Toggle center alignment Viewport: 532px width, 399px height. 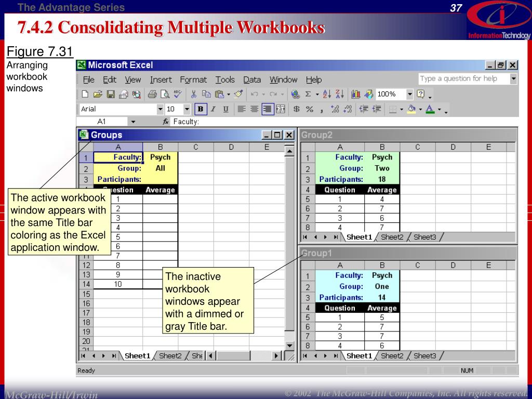tap(254, 109)
